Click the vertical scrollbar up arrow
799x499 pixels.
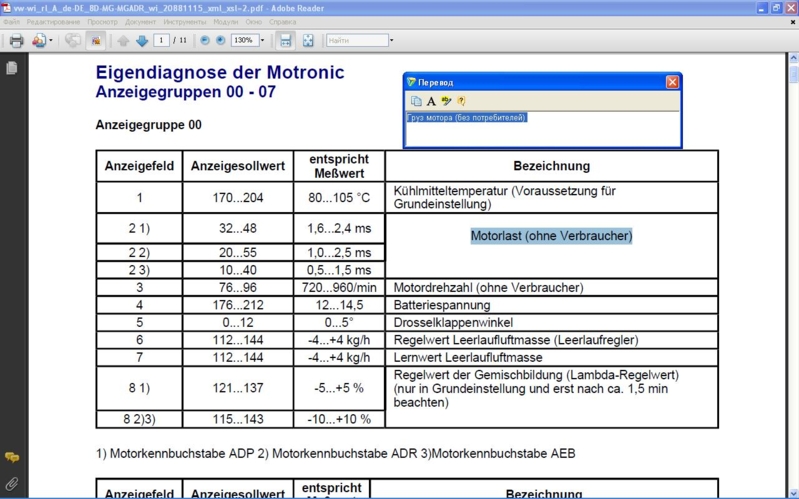click(793, 59)
